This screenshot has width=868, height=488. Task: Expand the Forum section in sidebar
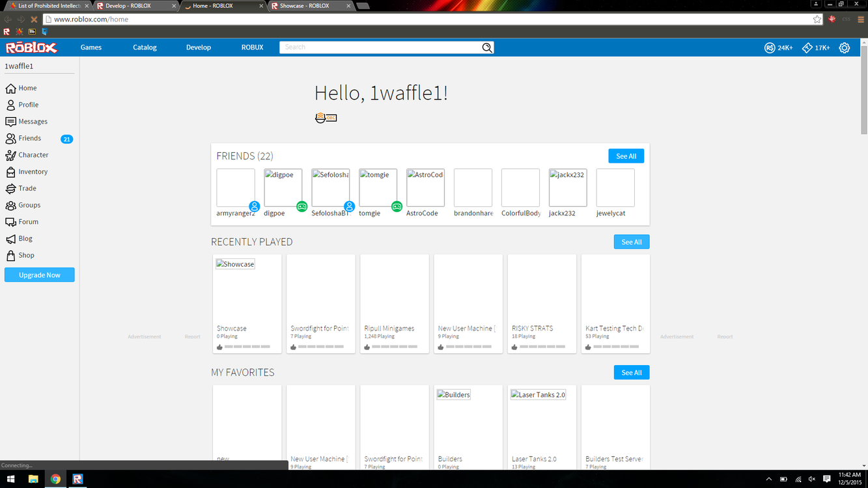point(28,221)
